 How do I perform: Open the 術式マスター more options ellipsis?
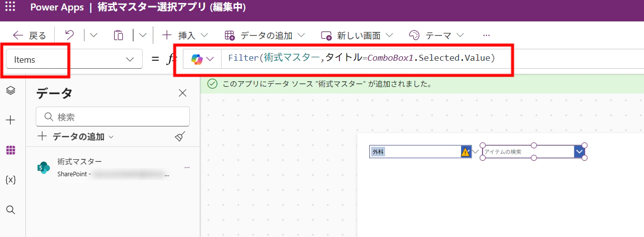point(187,168)
